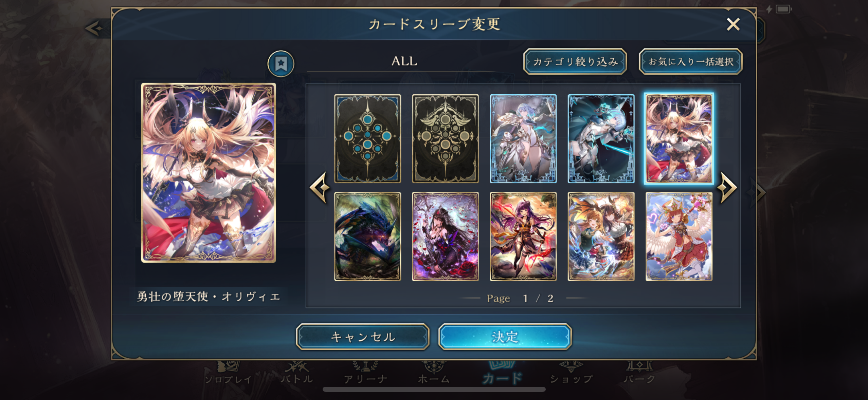The height and width of the screenshot is (400, 868).
Task: Select the dark blue dragon sleeve
Action: [367, 236]
